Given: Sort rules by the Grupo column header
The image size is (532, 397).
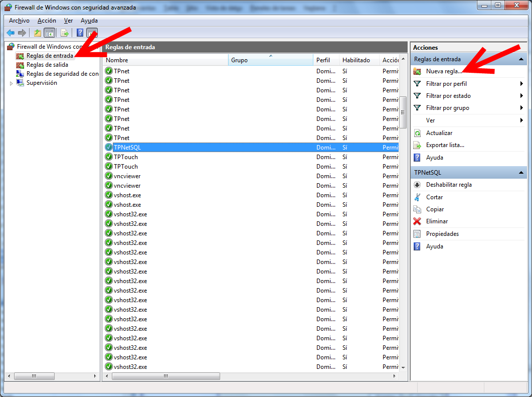Looking at the screenshot, I should (271, 60).
